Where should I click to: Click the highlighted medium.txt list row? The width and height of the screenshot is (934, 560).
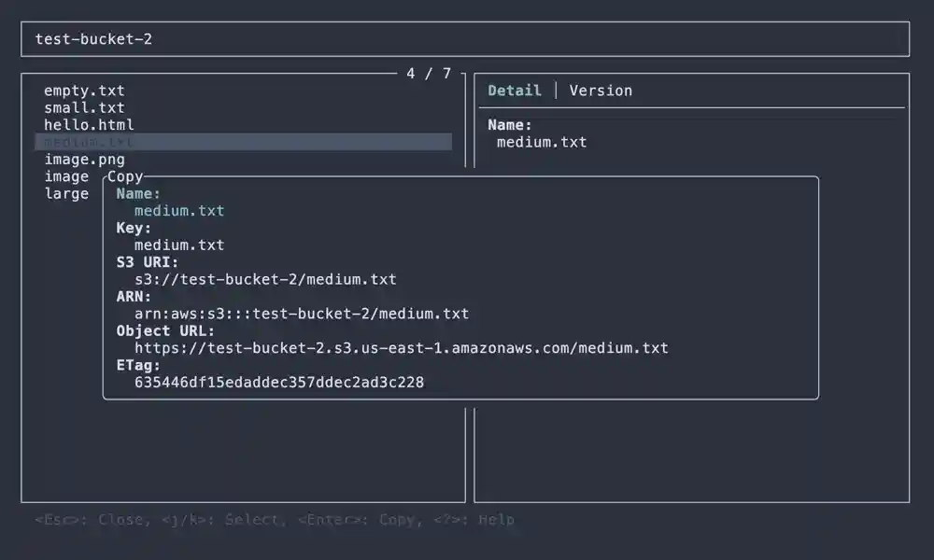(243, 142)
